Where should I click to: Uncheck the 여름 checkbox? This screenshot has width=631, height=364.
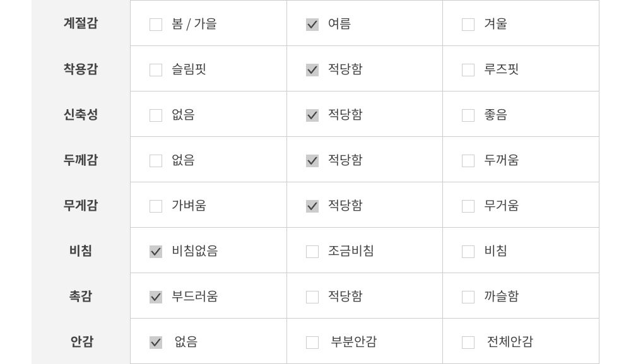click(x=312, y=25)
